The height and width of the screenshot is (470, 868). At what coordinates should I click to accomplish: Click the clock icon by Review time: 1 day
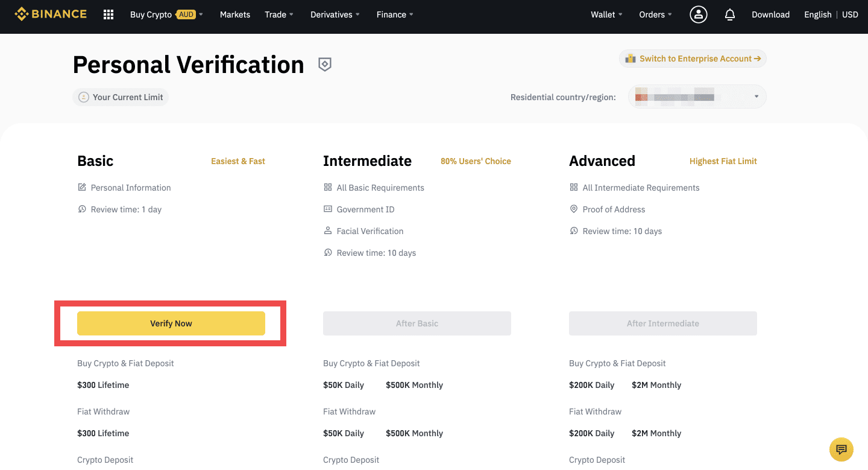point(82,209)
